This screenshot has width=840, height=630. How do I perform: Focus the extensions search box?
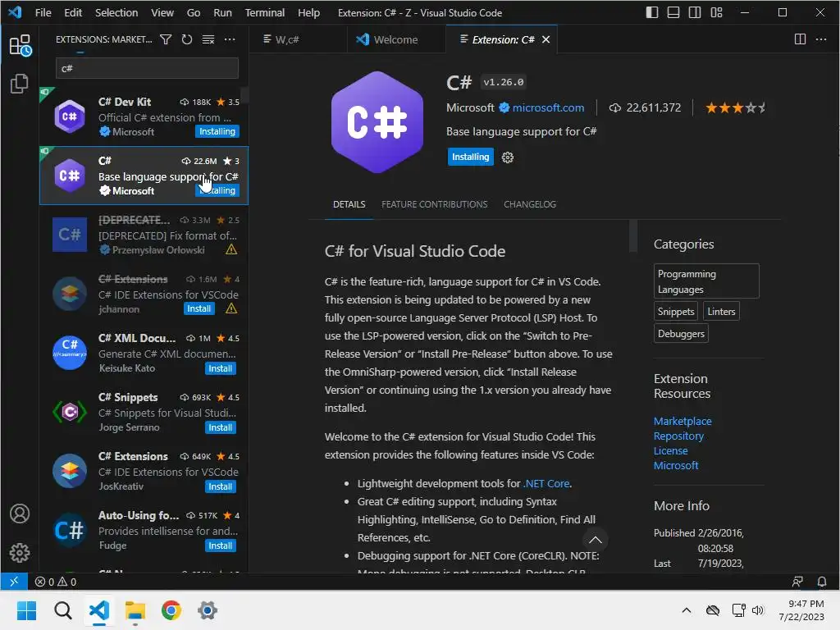[x=147, y=69]
